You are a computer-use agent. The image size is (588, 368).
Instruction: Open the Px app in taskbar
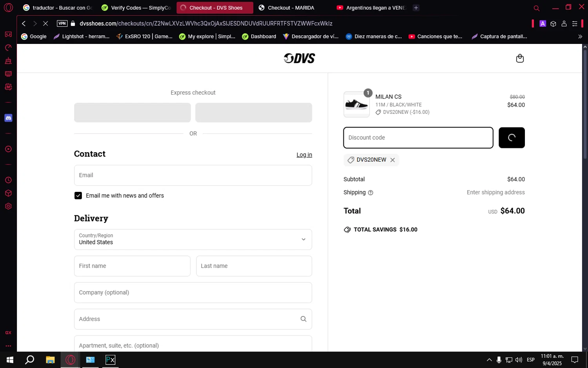(x=110, y=360)
